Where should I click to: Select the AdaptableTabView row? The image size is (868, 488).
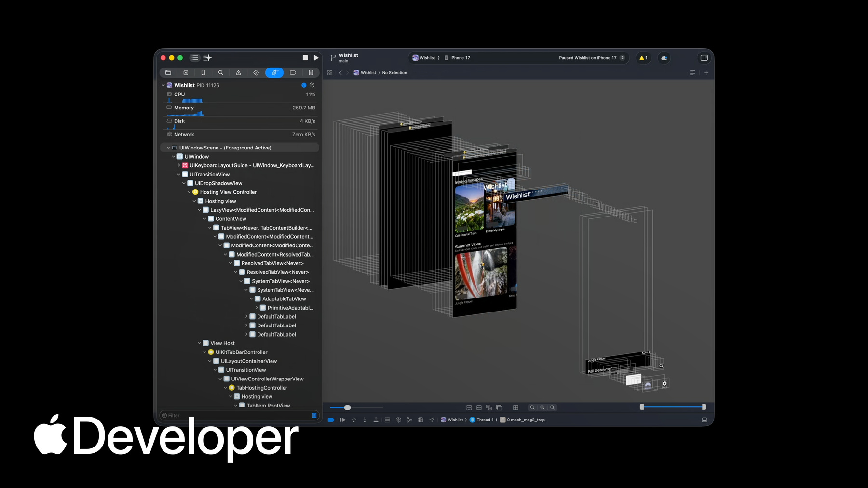(x=240, y=299)
